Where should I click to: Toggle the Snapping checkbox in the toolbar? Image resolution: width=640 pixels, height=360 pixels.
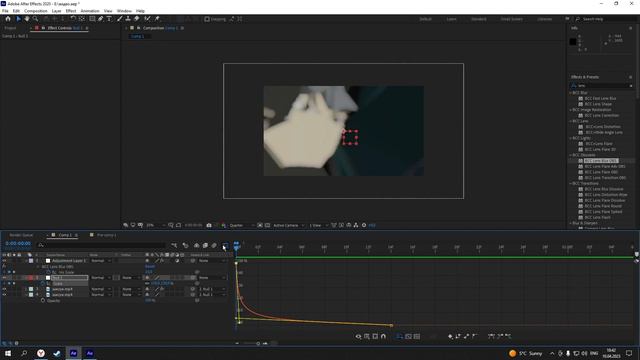click(x=207, y=19)
